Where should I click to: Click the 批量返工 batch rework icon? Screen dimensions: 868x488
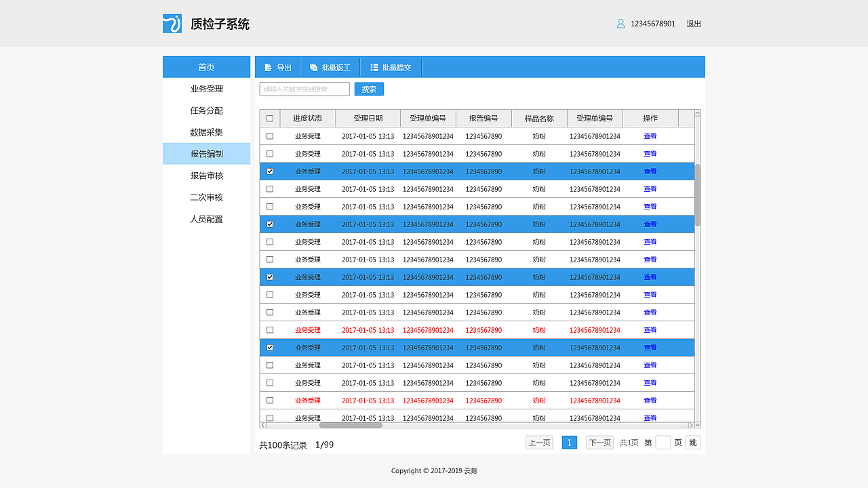point(312,67)
